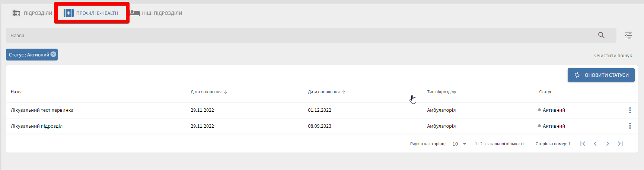Remove the 'Статус: Активний' filter chip

tap(54, 54)
